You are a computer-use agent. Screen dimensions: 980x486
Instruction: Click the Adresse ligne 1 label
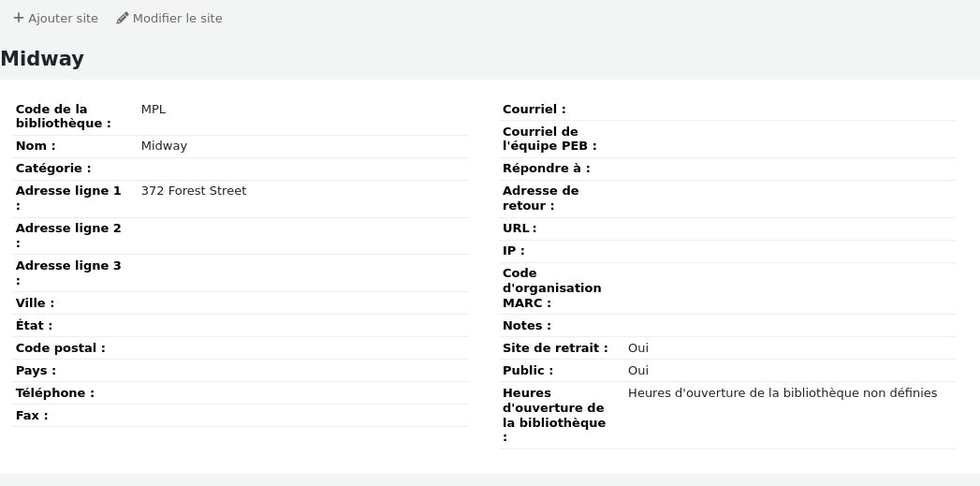[x=68, y=199]
